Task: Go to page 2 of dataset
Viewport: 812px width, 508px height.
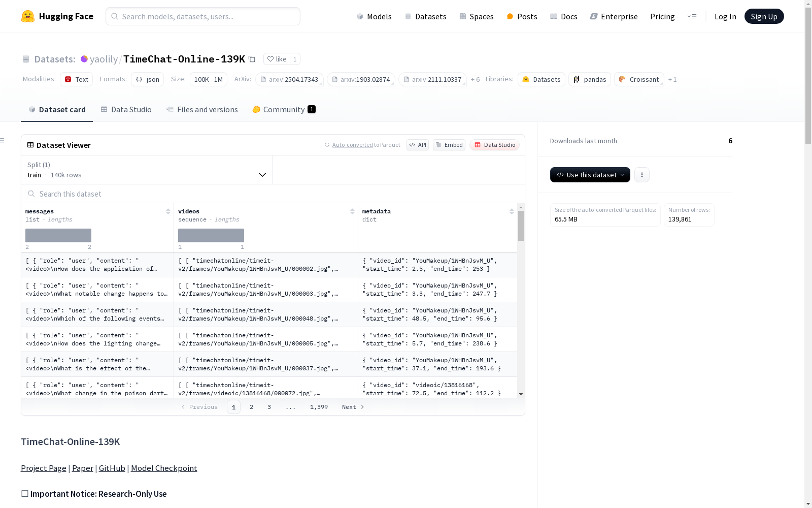Action: point(251,407)
